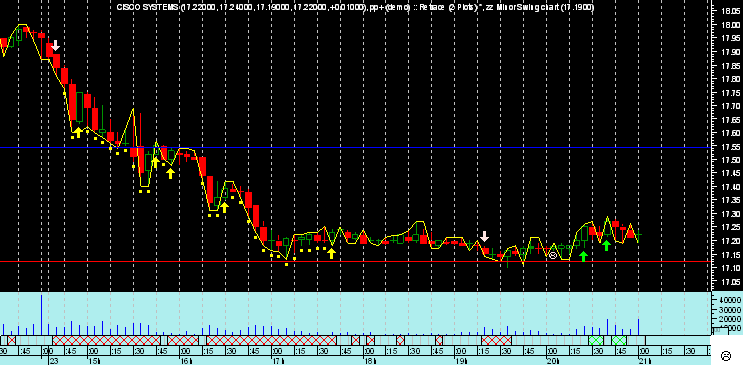743x365 pixels.
Task: Click the first green hatched signal box
Action: point(596,340)
